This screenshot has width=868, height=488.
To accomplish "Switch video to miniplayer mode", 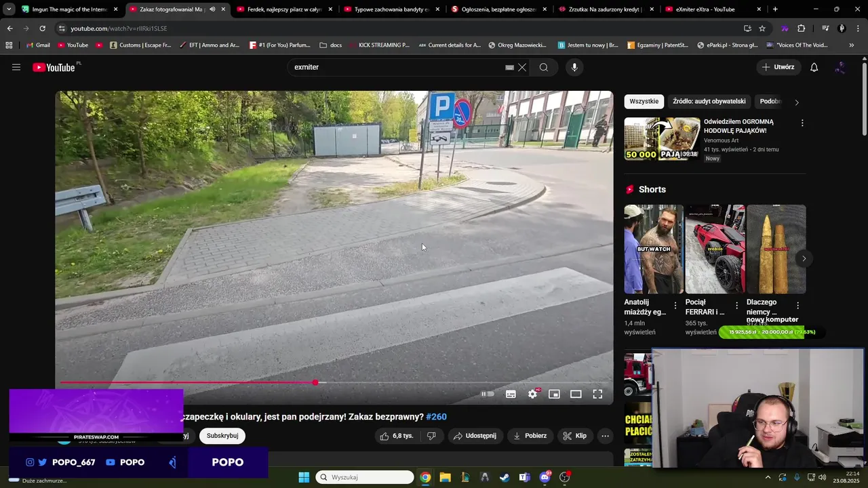I will click(554, 394).
